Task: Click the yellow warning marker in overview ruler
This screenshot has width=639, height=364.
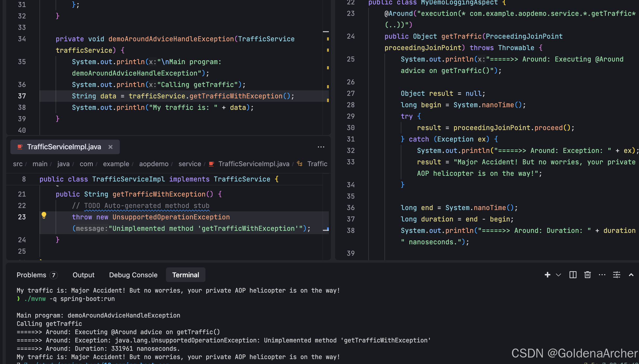Action: (x=328, y=39)
